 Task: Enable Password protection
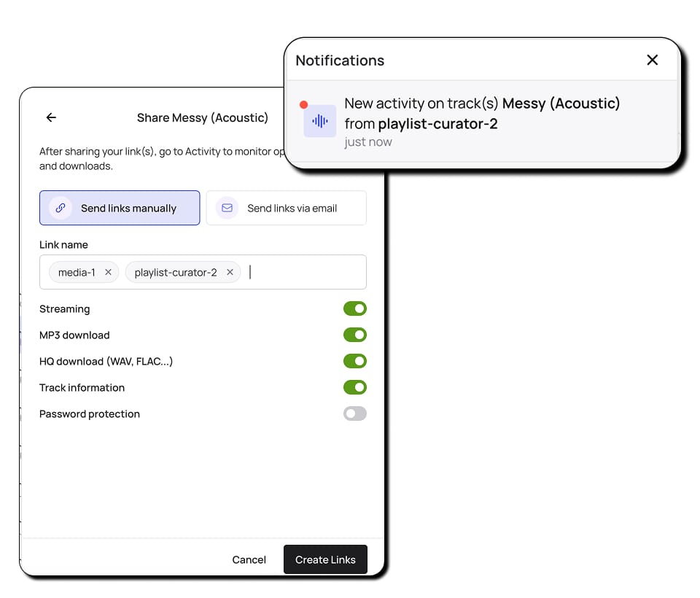(x=355, y=413)
